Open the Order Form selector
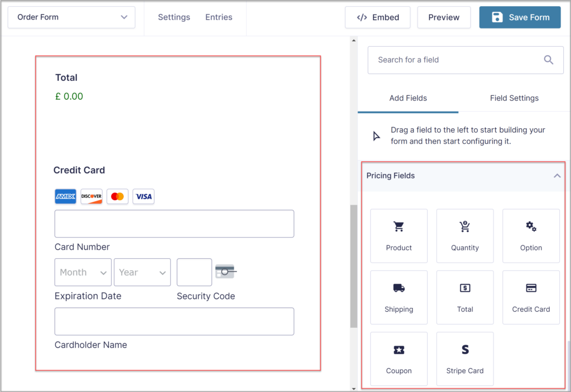 [x=71, y=17]
